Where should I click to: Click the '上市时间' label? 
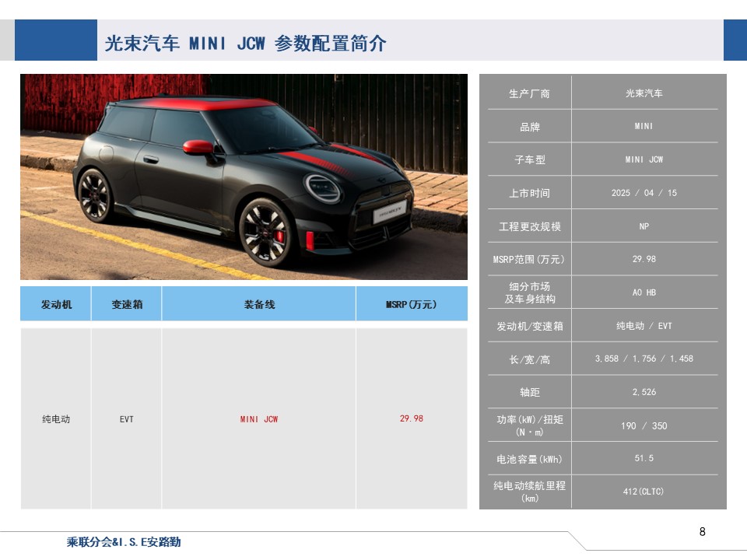click(x=530, y=193)
